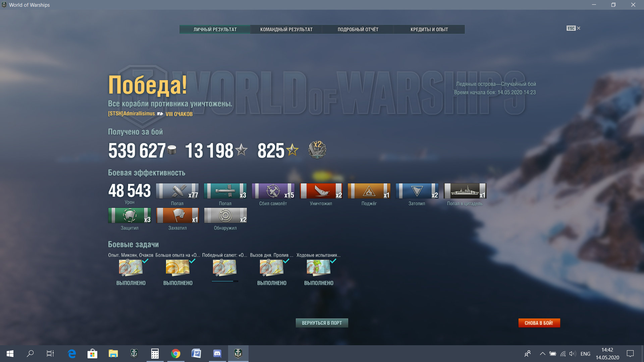Image resolution: width=644 pixels, height=362 pixels.
Task: Open «Опыт. Микоян, Очаков» mission thumbnail
Action: (131, 267)
